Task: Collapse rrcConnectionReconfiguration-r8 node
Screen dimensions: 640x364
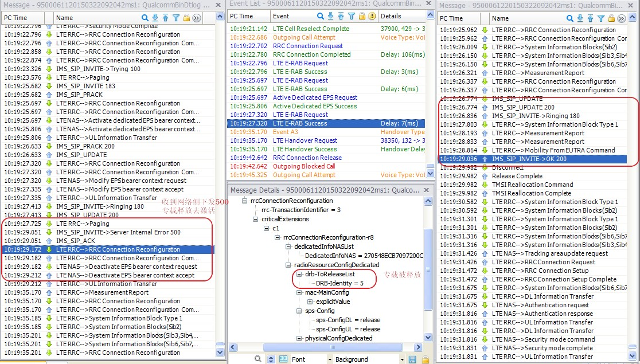Action: tap(278, 237)
